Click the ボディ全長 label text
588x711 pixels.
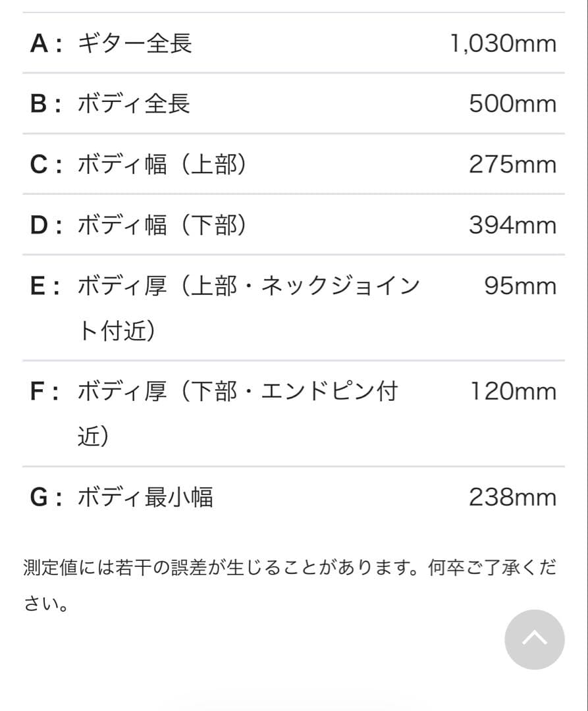[134, 104]
